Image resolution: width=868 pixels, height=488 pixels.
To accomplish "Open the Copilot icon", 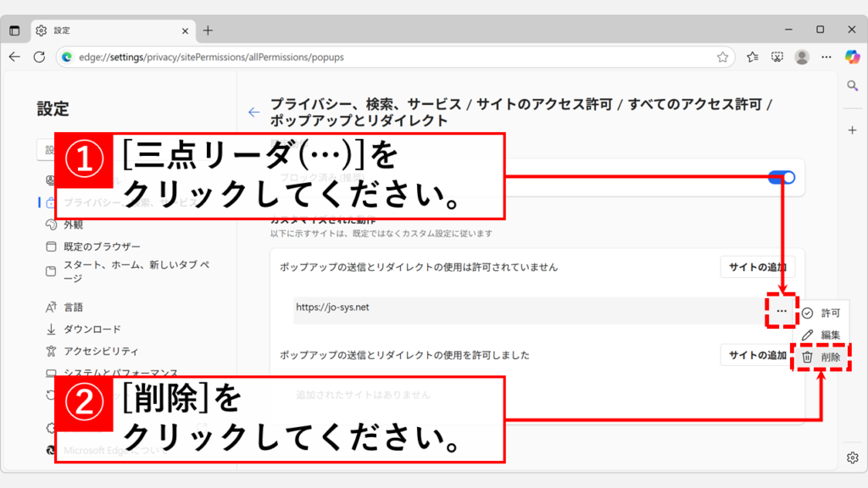I will coord(853,57).
